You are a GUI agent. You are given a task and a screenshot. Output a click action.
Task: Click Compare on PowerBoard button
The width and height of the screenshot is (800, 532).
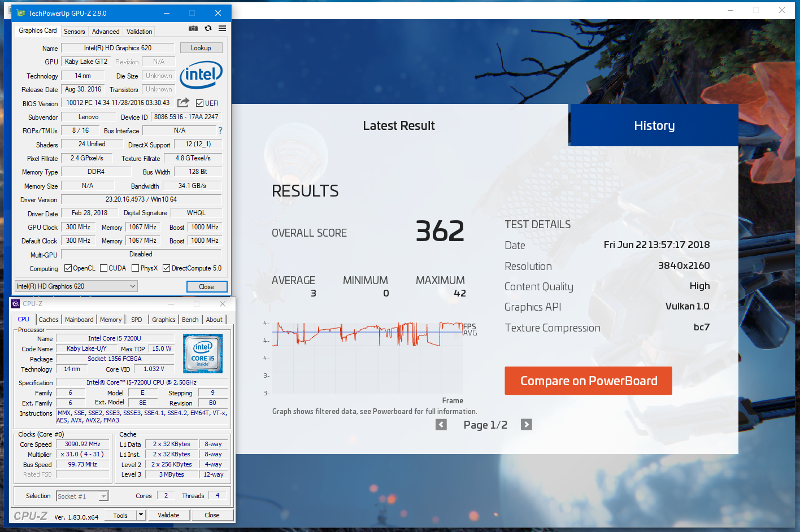(x=588, y=381)
